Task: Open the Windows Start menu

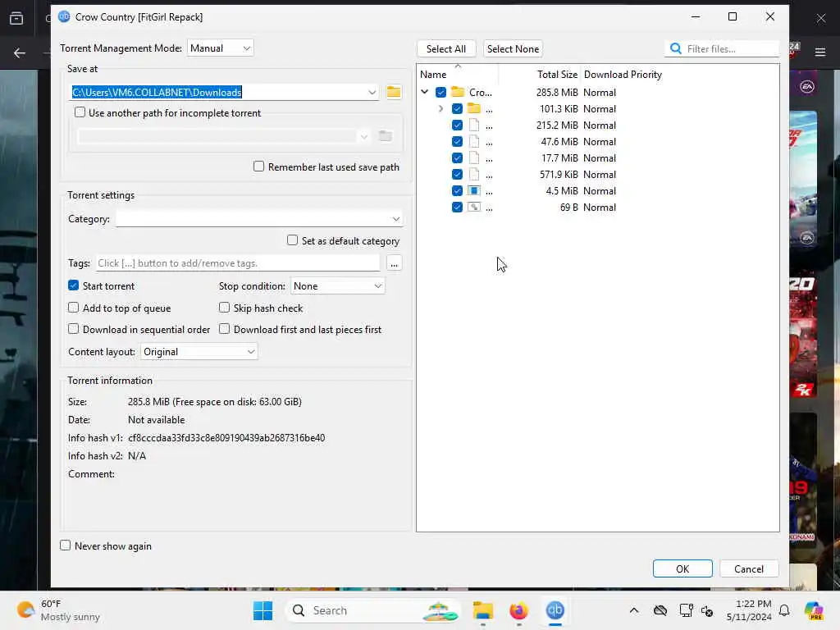Action: [262, 610]
